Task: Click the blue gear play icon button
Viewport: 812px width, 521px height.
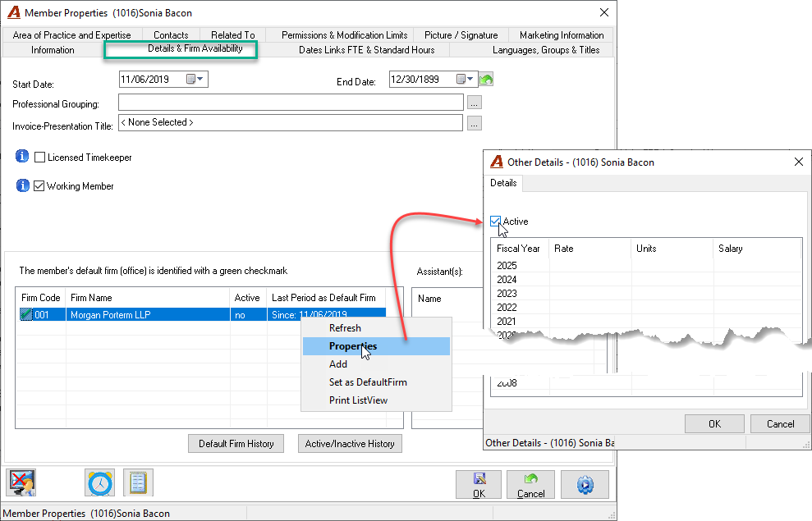Action: pyautogui.click(x=585, y=485)
